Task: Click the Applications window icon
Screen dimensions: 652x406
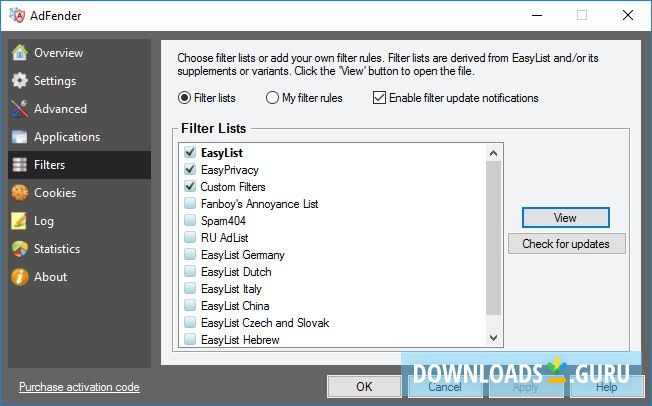Action: pos(20,137)
